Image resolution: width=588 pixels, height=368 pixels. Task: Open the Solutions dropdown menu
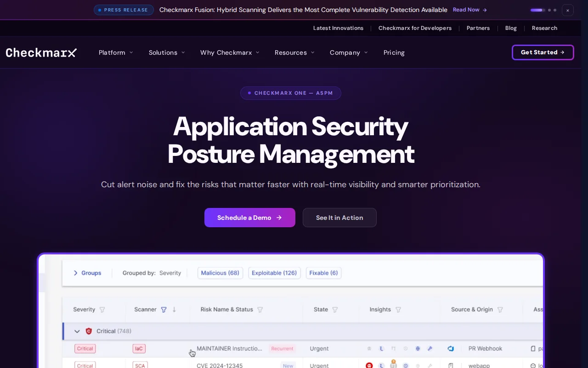point(167,52)
